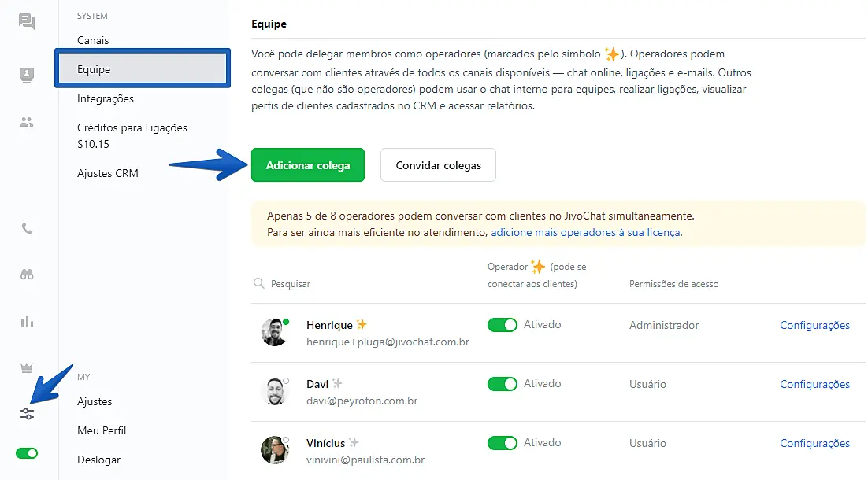Open the chat conversations panel
This screenshot has height=480, width=868.
[x=26, y=21]
